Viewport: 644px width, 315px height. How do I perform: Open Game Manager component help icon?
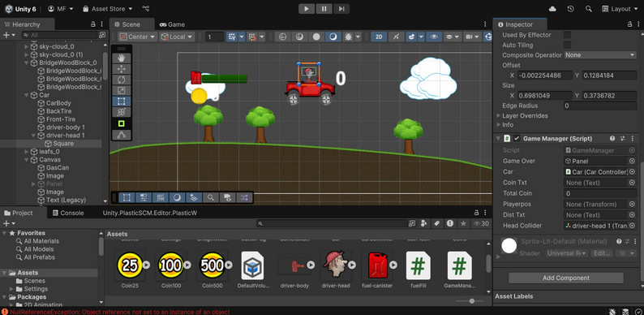tap(612, 139)
